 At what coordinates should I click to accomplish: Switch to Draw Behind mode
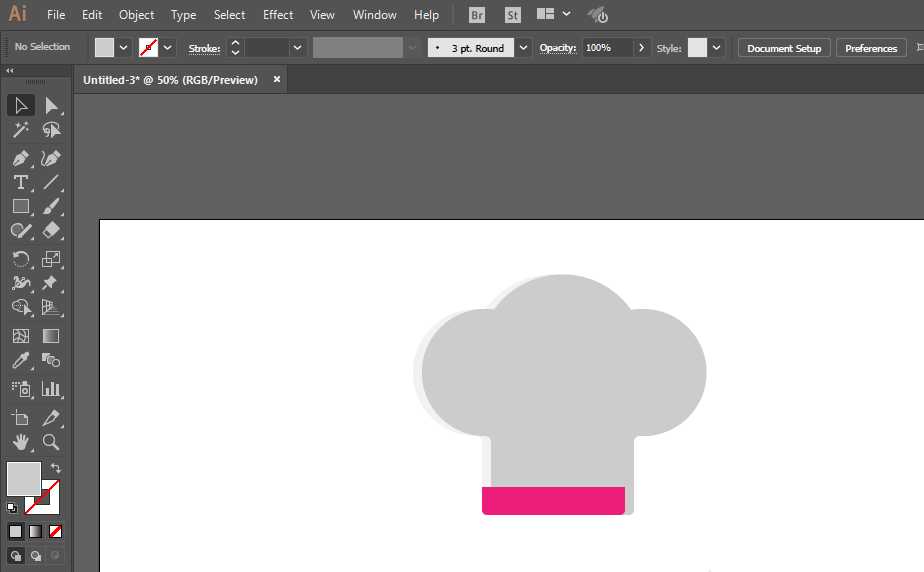pos(36,556)
